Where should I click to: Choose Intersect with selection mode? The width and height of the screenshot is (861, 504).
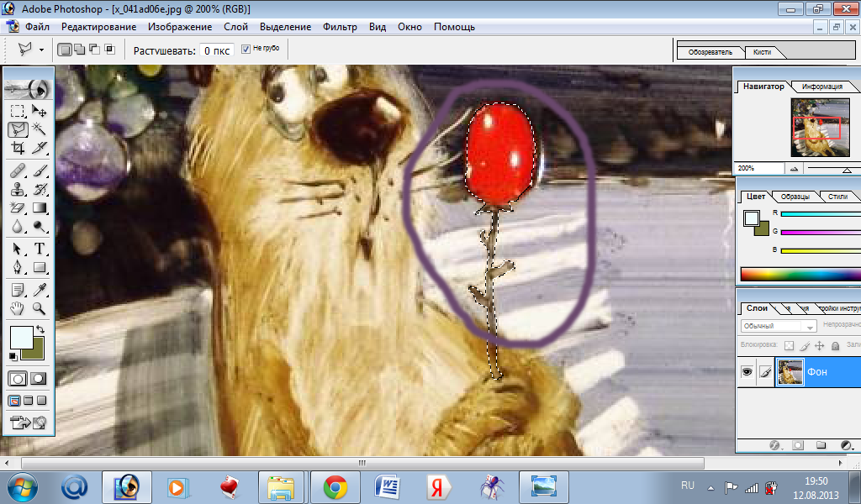click(x=110, y=50)
